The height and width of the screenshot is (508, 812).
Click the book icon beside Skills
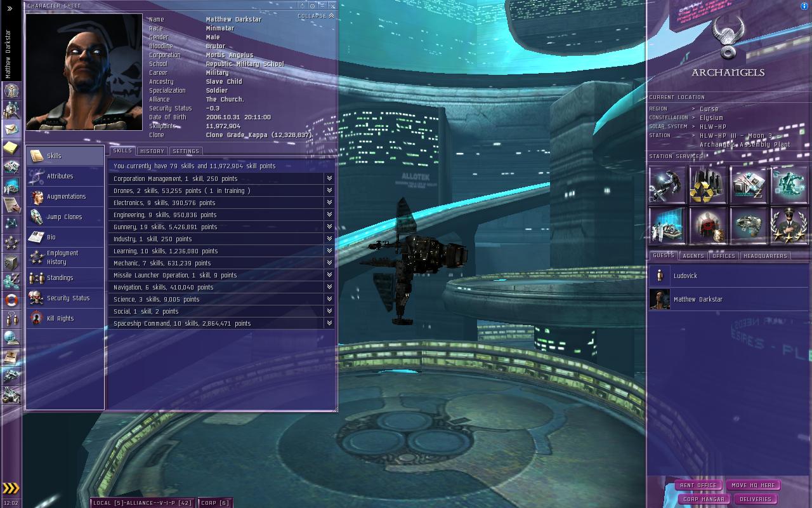36,156
